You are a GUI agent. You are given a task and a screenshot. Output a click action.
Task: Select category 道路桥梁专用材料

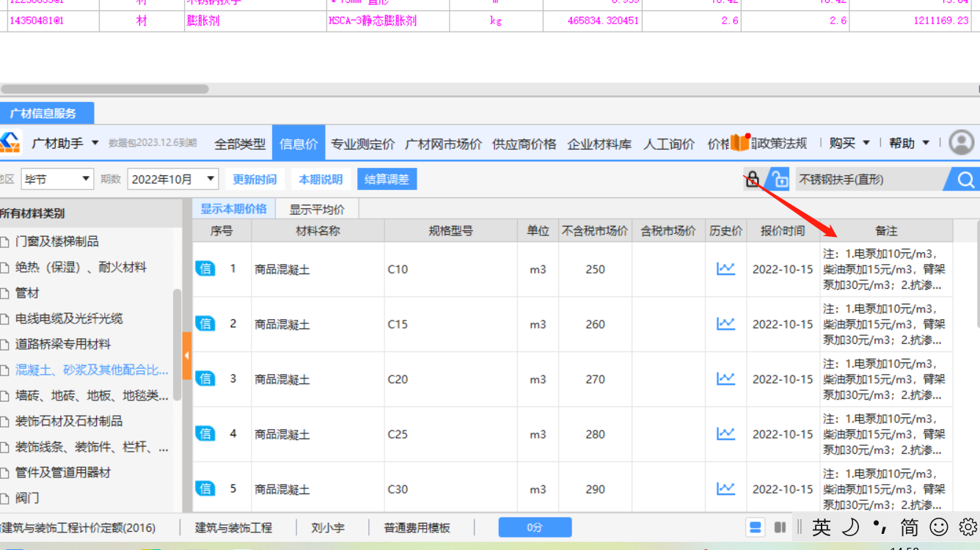63,344
